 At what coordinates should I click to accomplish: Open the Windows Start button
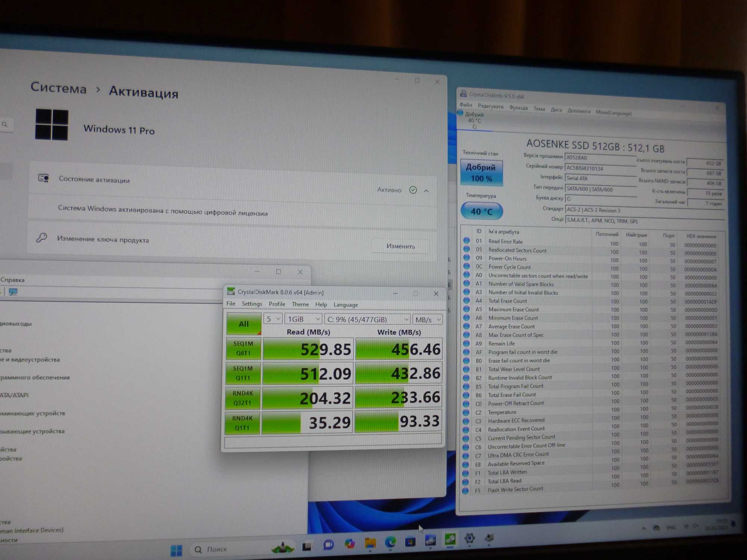pos(176,550)
